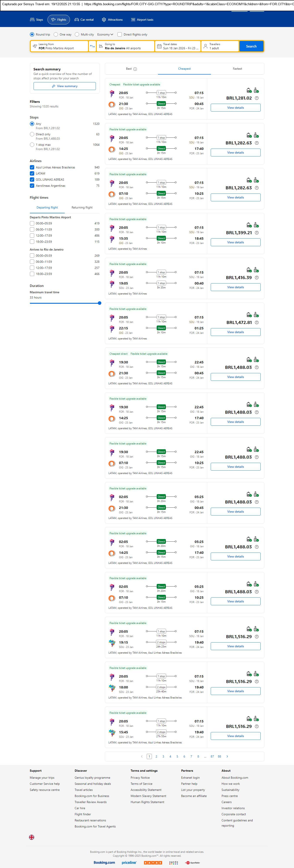The width and height of the screenshot is (294, 868).
Task: Switch to the Returning flight tab
Action: point(82,208)
